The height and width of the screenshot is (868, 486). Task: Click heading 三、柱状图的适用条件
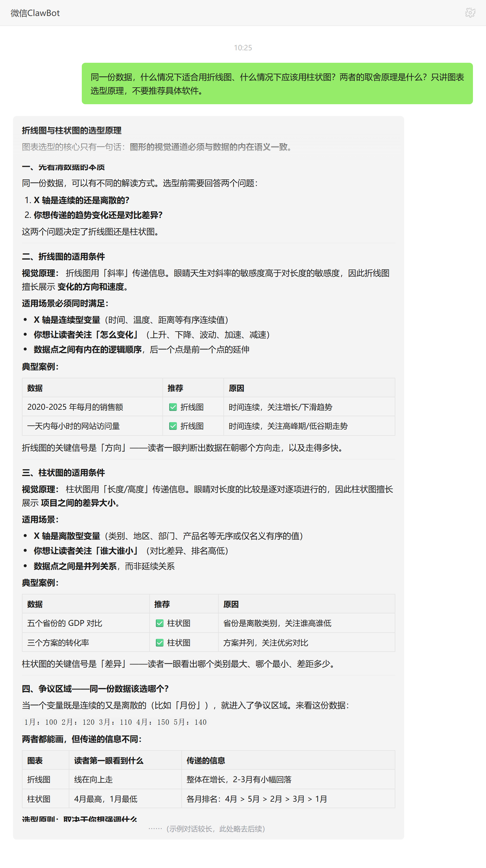(x=63, y=472)
